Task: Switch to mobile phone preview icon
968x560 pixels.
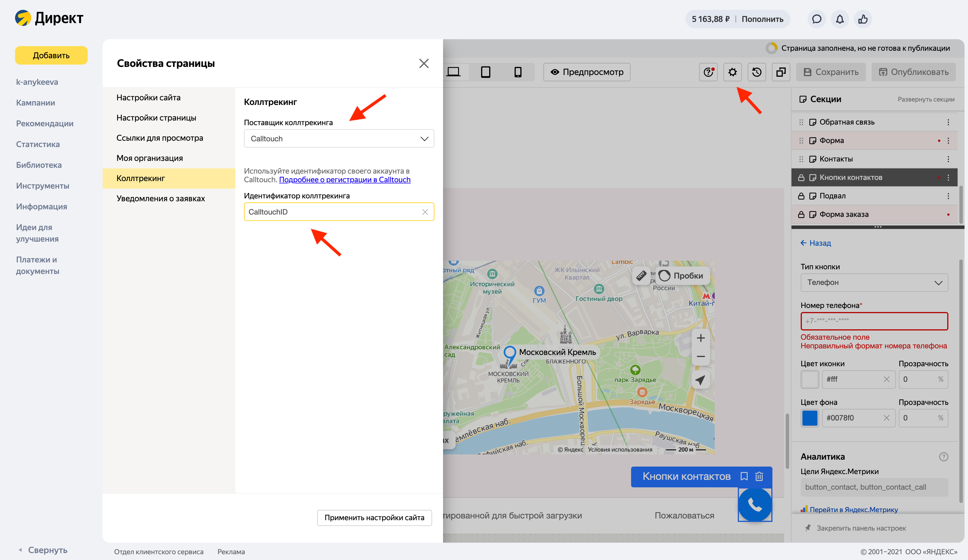Action: 518,72
